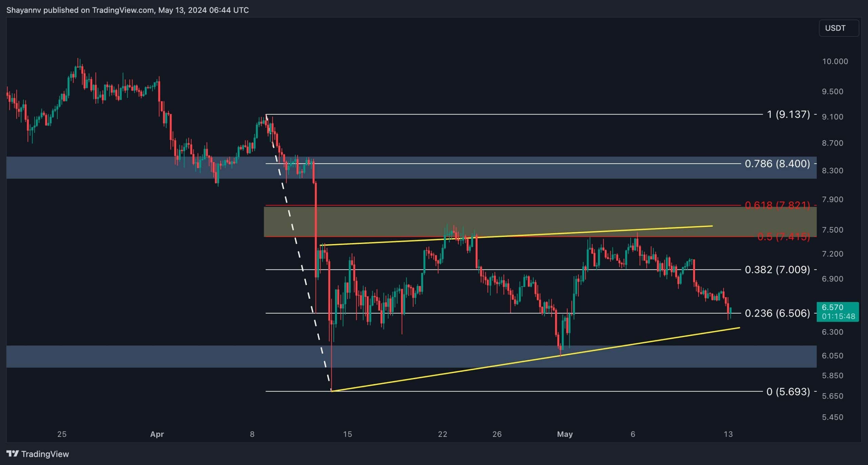Viewport: 868px width, 465px height.
Task: Click the 9.500 price axis value
Action: click(x=832, y=92)
